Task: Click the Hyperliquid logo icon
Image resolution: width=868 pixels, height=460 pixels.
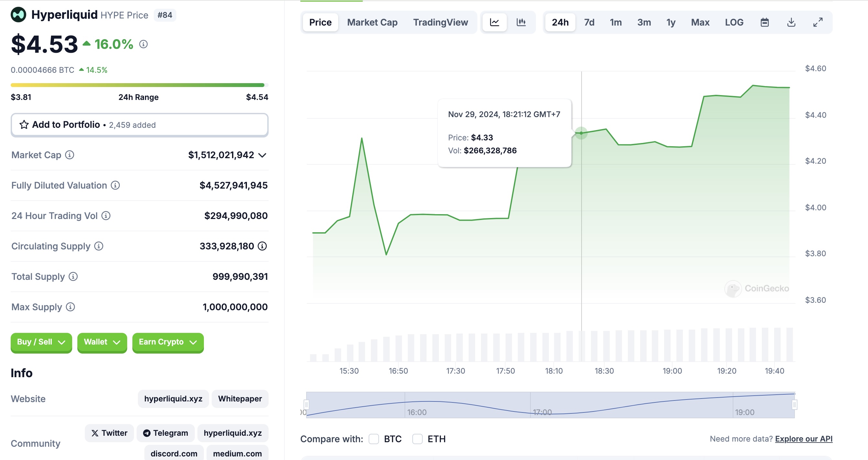Action: point(18,15)
